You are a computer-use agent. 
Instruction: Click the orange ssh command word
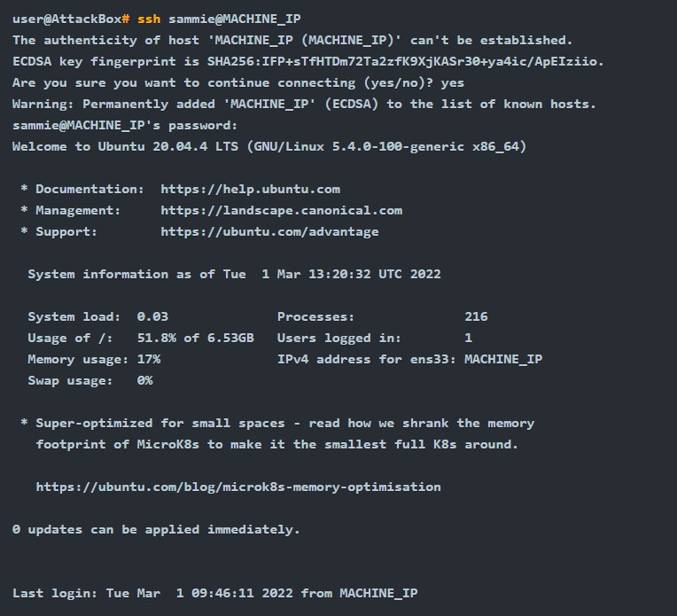pos(148,19)
